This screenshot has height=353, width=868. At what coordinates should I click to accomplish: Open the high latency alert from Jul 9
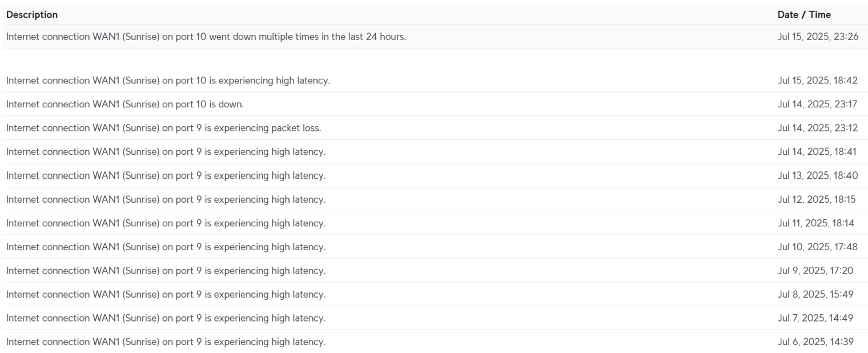pyautogui.click(x=166, y=271)
